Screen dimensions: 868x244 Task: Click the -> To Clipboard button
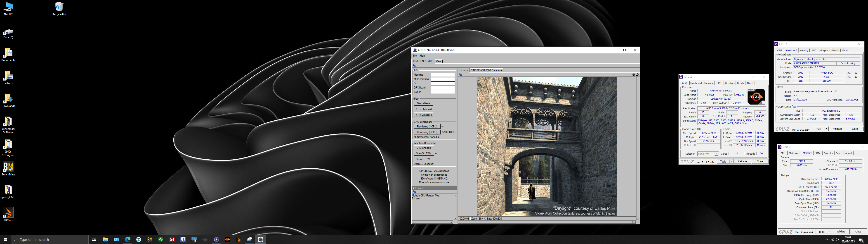pos(423,109)
